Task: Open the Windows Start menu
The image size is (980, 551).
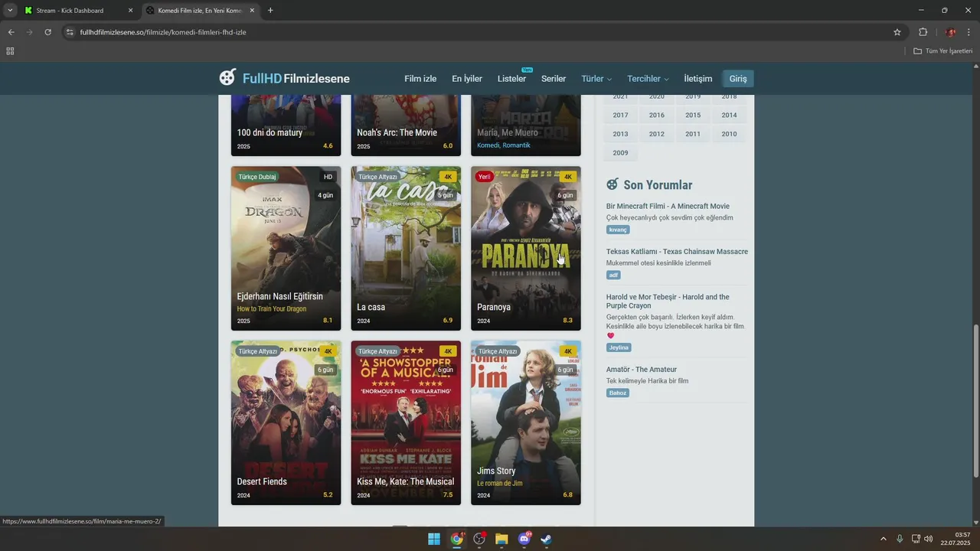Action: point(434,539)
